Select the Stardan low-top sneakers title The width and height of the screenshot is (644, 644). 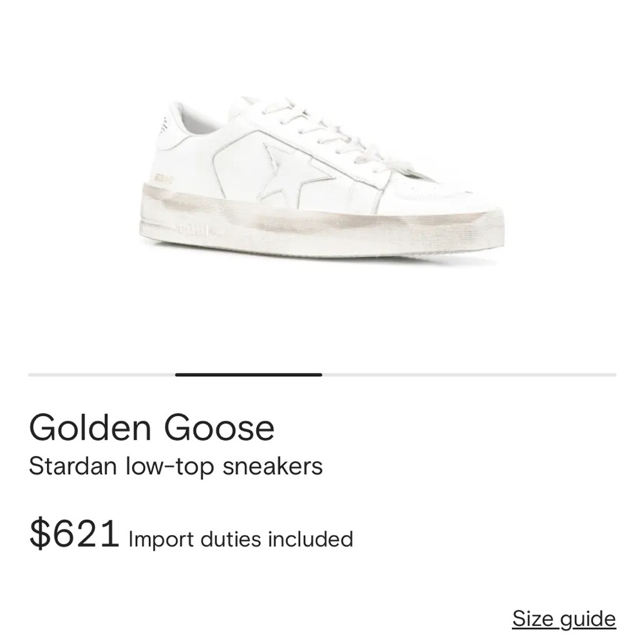pos(175,466)
